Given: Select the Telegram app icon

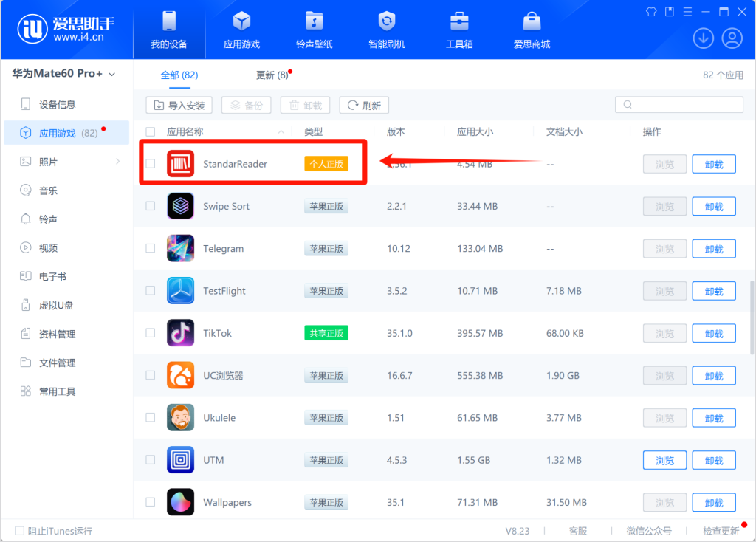Looking at the screenshot, I should pos(180,248).
